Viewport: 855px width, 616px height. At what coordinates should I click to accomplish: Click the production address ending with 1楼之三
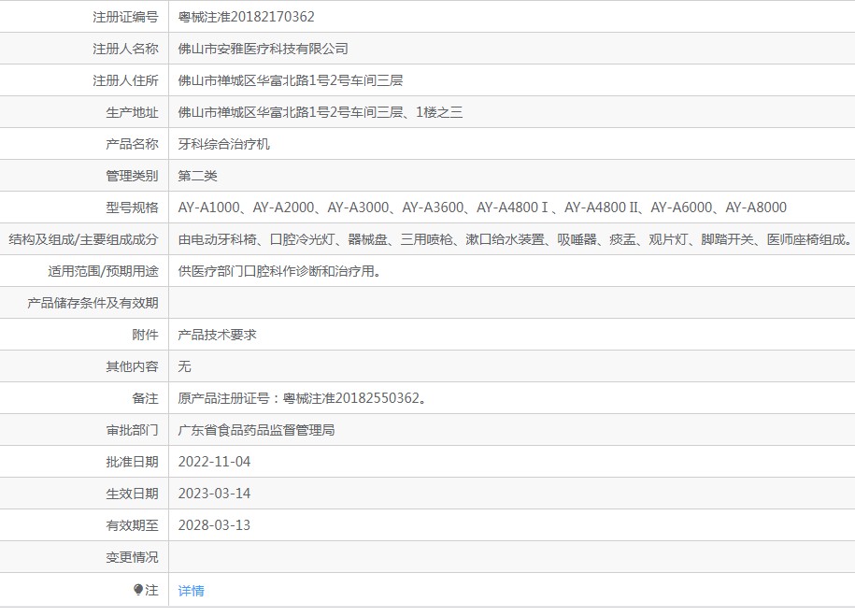(x=321, y=112)
